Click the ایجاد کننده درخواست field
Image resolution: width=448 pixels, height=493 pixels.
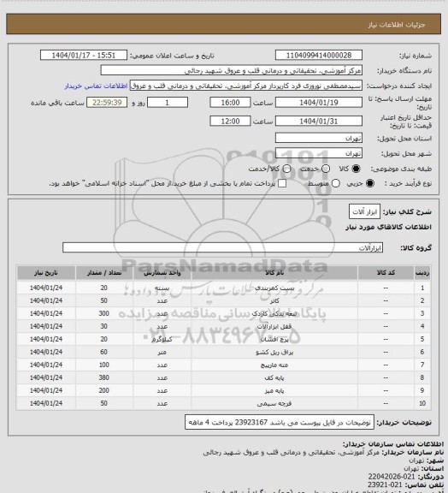246,86
